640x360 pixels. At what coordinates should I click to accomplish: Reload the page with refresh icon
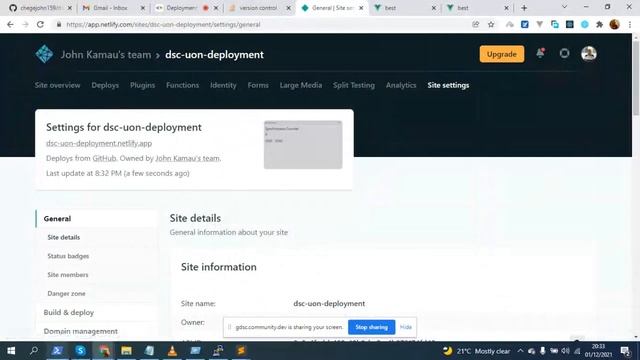pos(40,24)
